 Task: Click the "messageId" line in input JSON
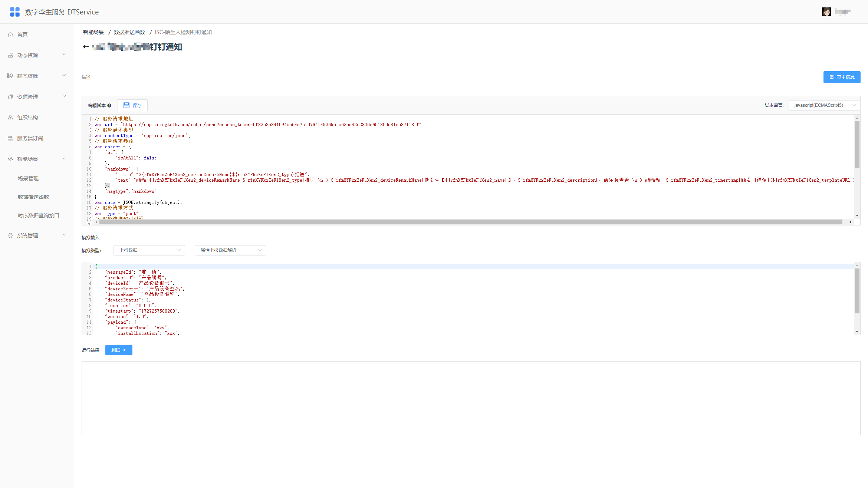[133, 272]
